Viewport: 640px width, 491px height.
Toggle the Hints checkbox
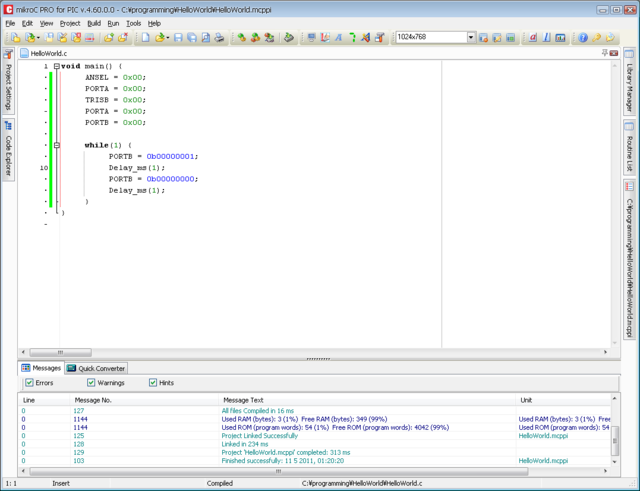tap(153, 382)
